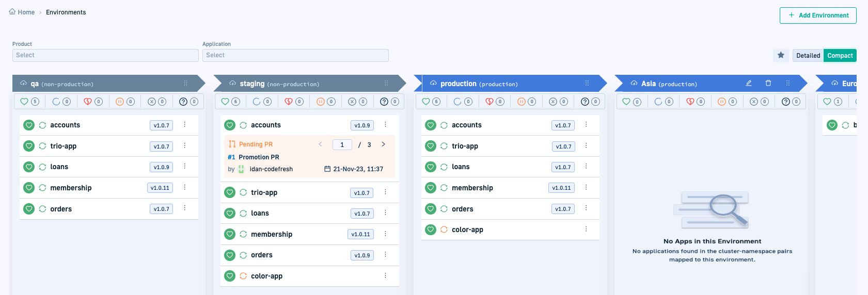Open kebab menu for qa membership
This screenshot has height=295, width=868.
click(185, 188)
